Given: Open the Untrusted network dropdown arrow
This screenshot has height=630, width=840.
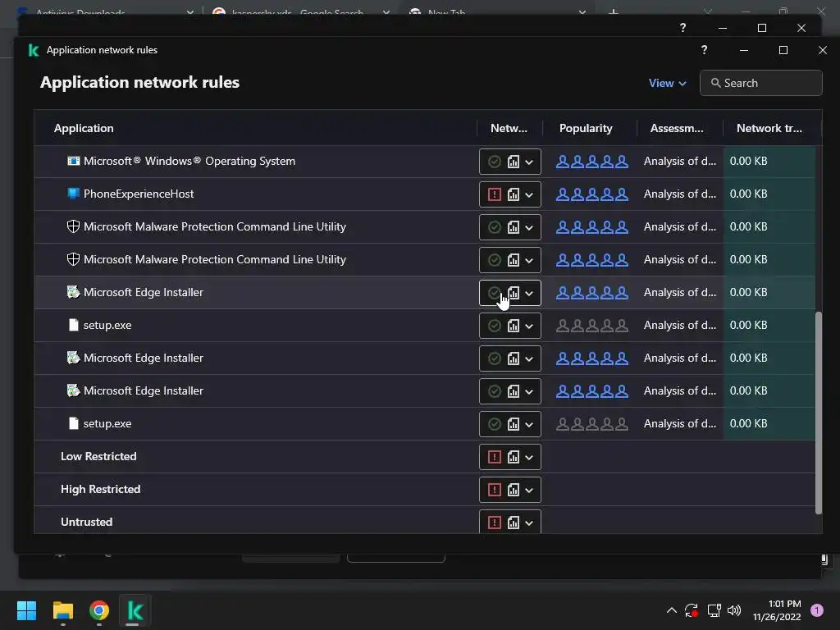Looking at the screenshot, I should pyautogui.click(x=529, y=523).
